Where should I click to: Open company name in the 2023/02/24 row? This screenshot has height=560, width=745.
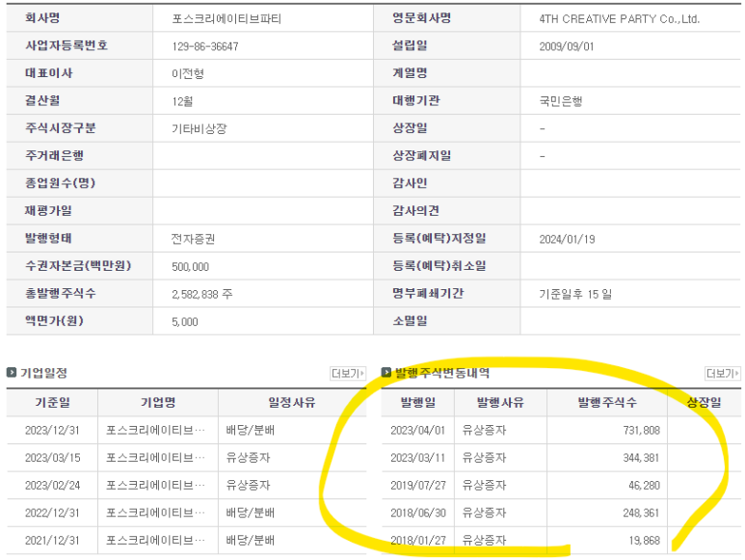coord(155,486)
